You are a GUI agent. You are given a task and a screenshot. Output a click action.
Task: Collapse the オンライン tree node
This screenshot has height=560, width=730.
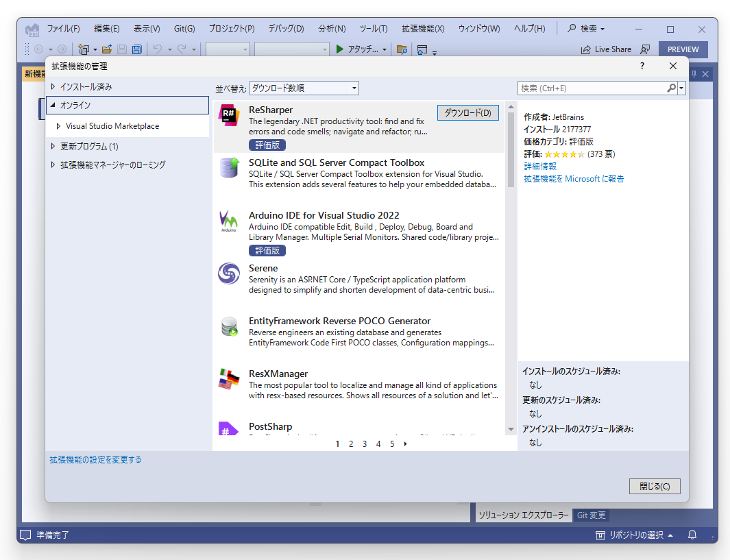tap(53, 105)
